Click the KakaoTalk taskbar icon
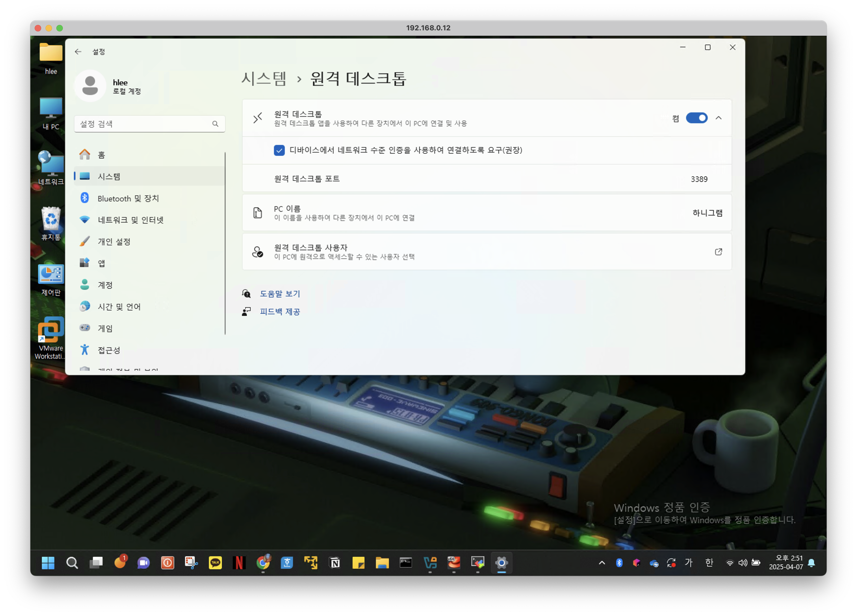Image resolution: width=857 pixels, height=616 pixels. click(x=215, y=563)
